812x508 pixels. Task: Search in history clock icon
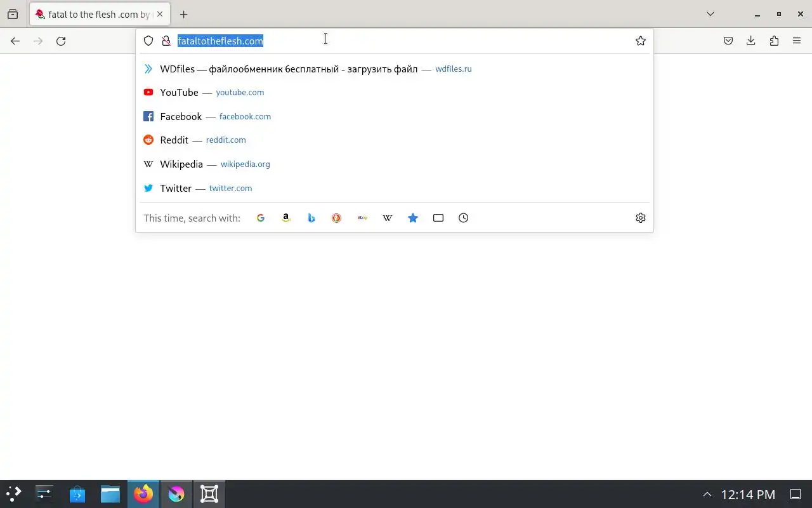(464, 218)
